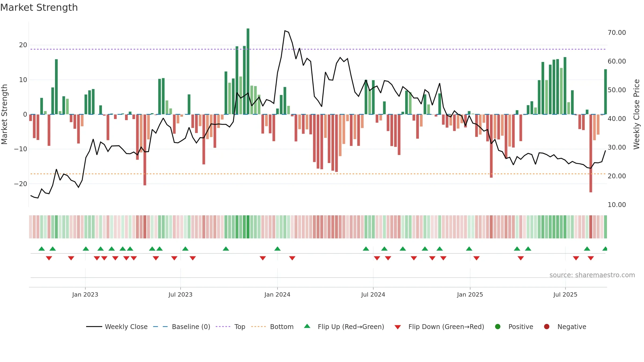Click the −20 Market Strength axis label
644x362 pixels.
21,184
